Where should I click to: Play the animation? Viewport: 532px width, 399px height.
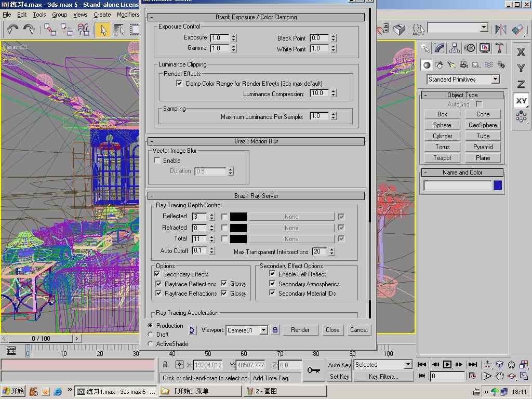point(447,364)
